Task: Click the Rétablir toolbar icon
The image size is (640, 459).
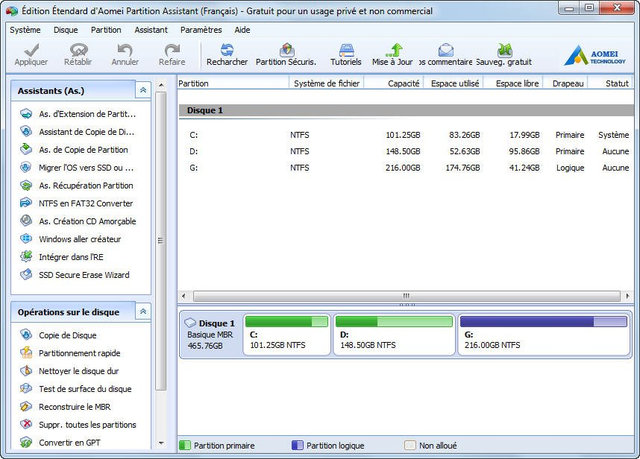Action: coord(78,50)
